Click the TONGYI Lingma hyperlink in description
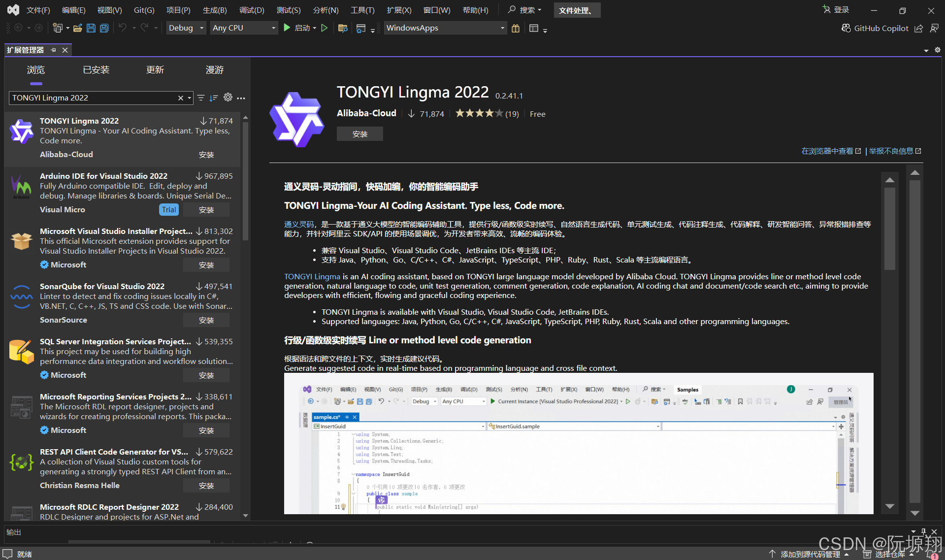The image size is (945, 560). pyautogui.click(x=312, y=277)
